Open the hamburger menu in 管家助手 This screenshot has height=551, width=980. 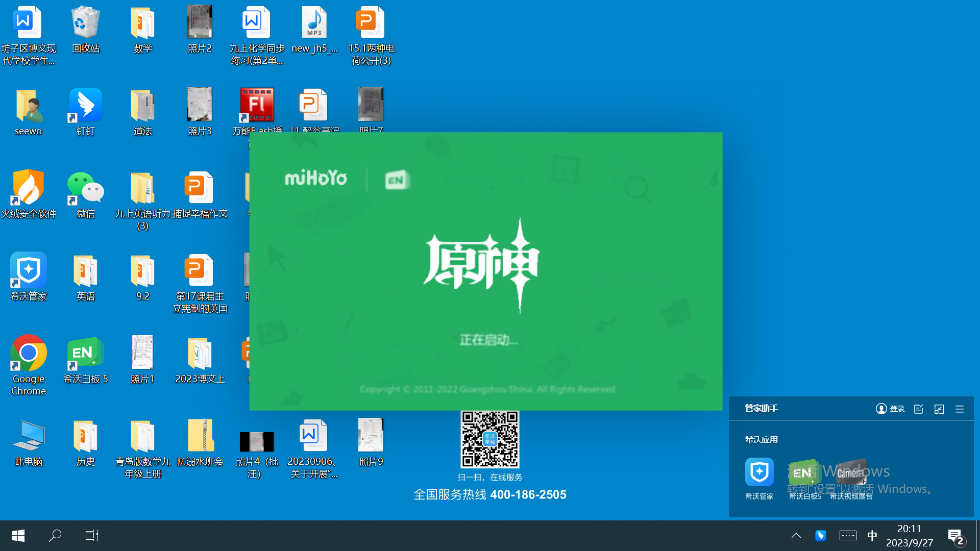tap(960, 409)
